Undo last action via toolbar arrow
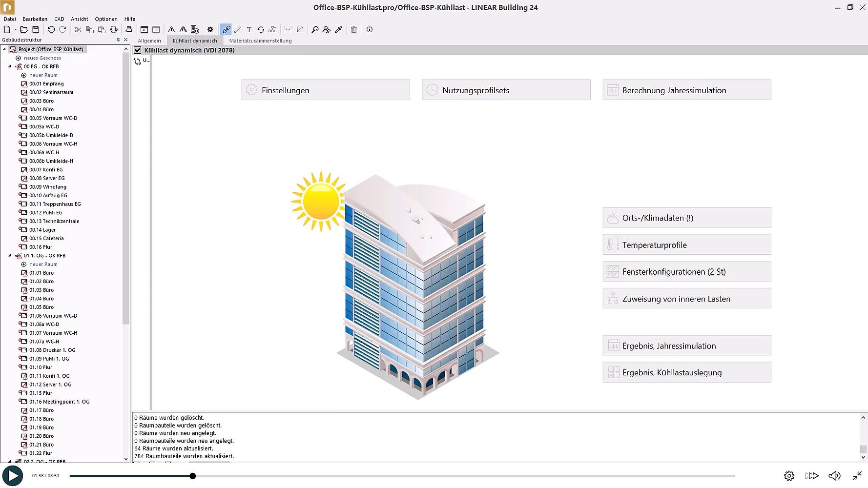 tap(51, 30)
